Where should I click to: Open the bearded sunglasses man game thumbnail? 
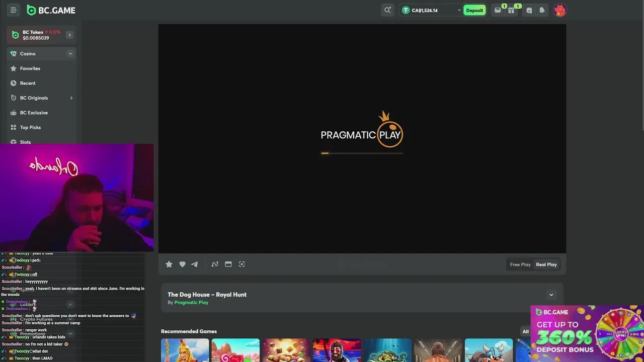[337, 350]
